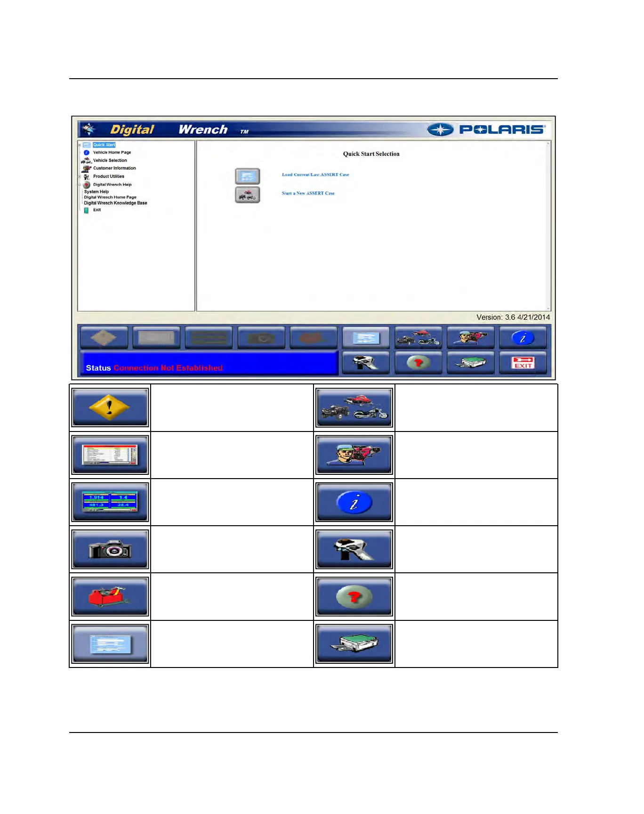Screen dimensions: 644x814
Task: Click the Polaris logo in the header
Action: click(x=487, y=130)
